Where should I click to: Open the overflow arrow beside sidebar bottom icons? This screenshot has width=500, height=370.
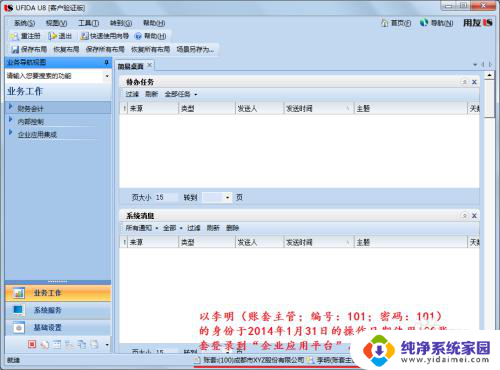click(107, 344)
